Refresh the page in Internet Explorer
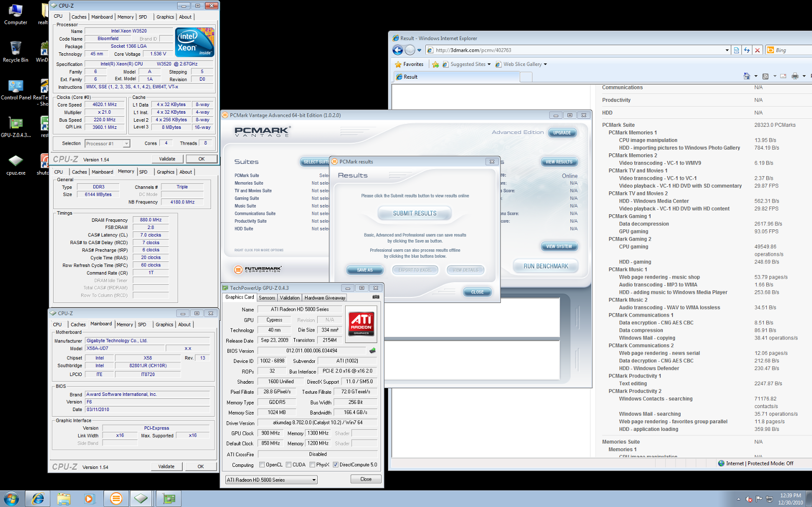812x507 pixels. click(x=747, y=50)
